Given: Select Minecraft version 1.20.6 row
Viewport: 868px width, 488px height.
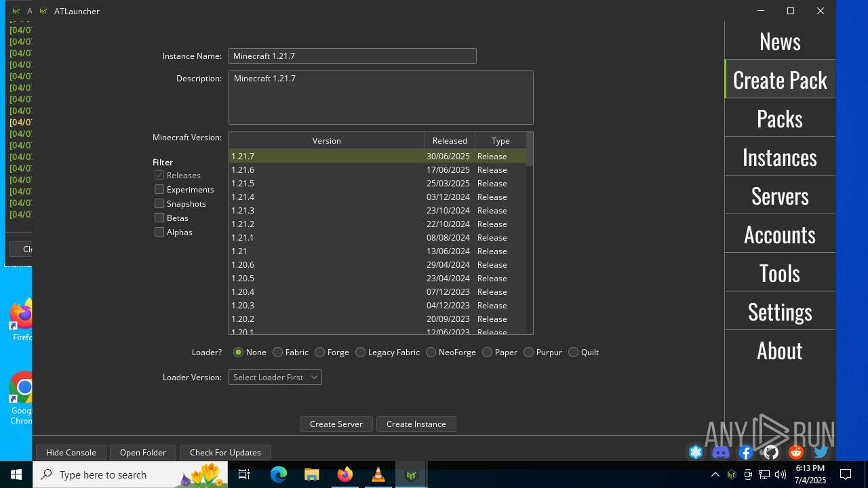Looking at the screenshot, I should point(378,264).
